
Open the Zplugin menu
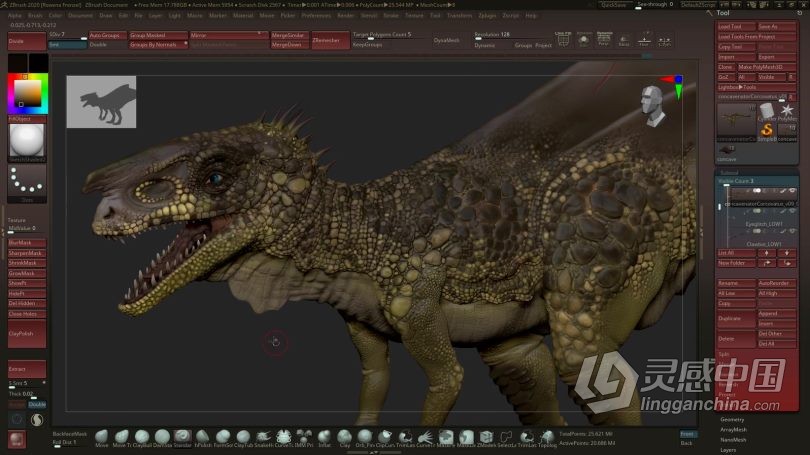pos(487,16)
